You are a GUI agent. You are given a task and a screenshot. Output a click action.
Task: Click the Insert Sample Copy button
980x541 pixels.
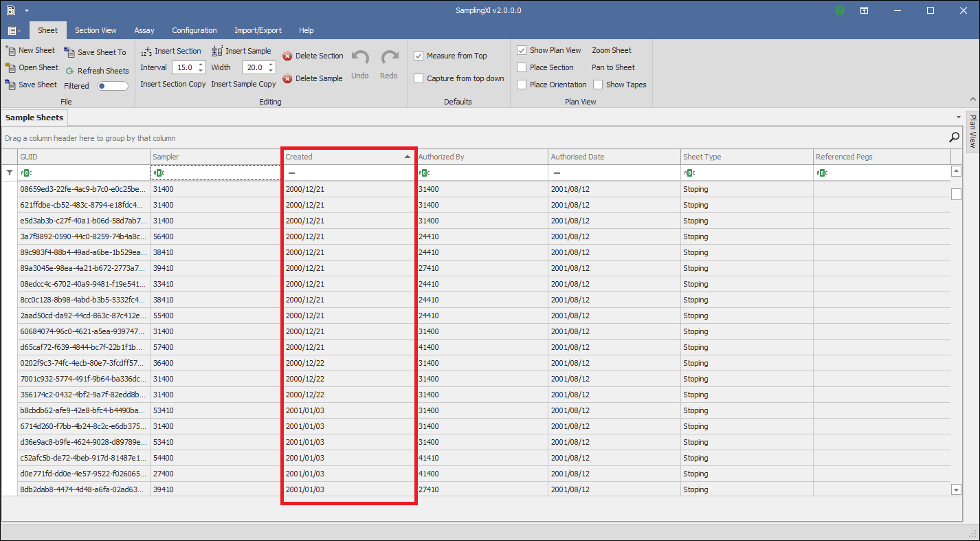click(243, 84)
